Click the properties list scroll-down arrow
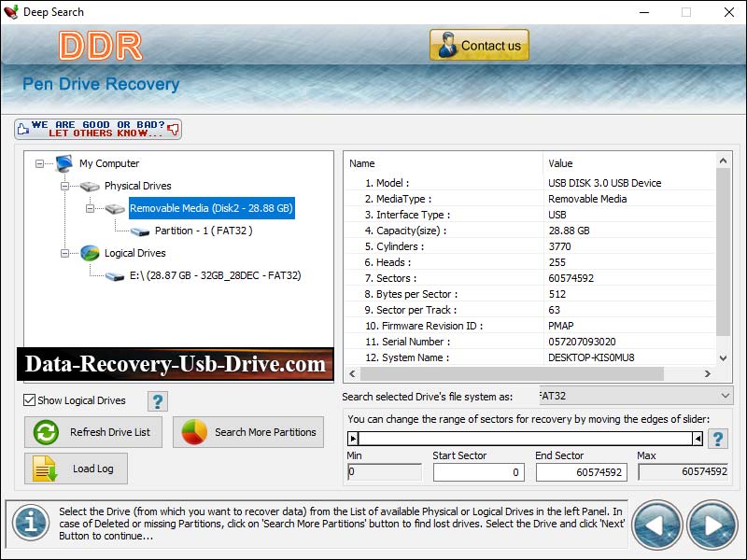 point(723,358)
